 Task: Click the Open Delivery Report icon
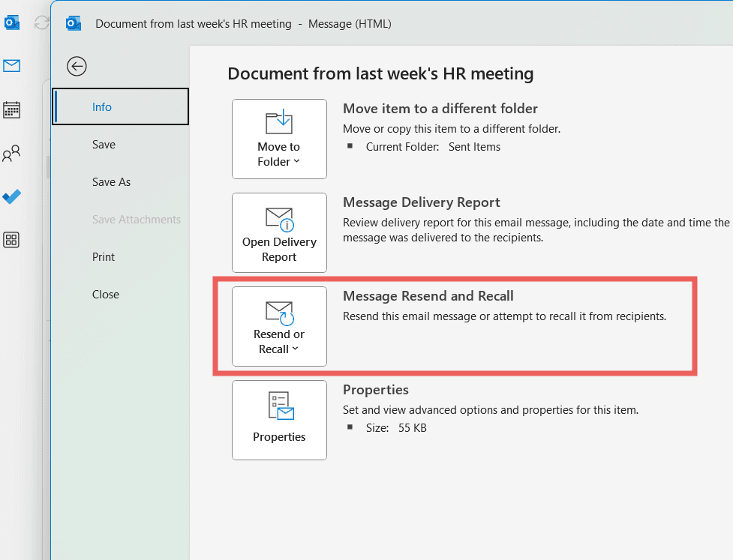point(279,217)
